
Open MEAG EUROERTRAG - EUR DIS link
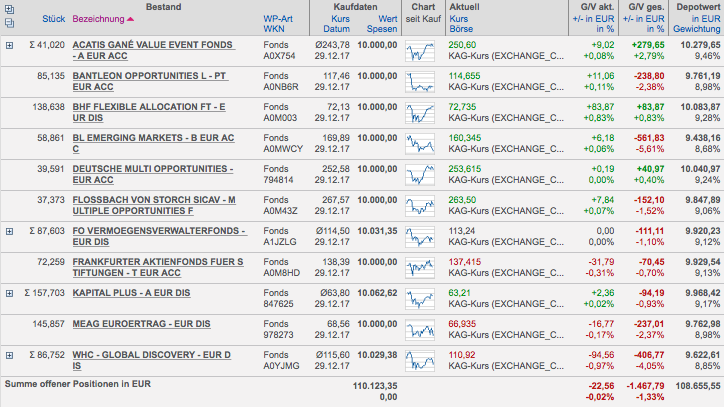pos(141,324)
